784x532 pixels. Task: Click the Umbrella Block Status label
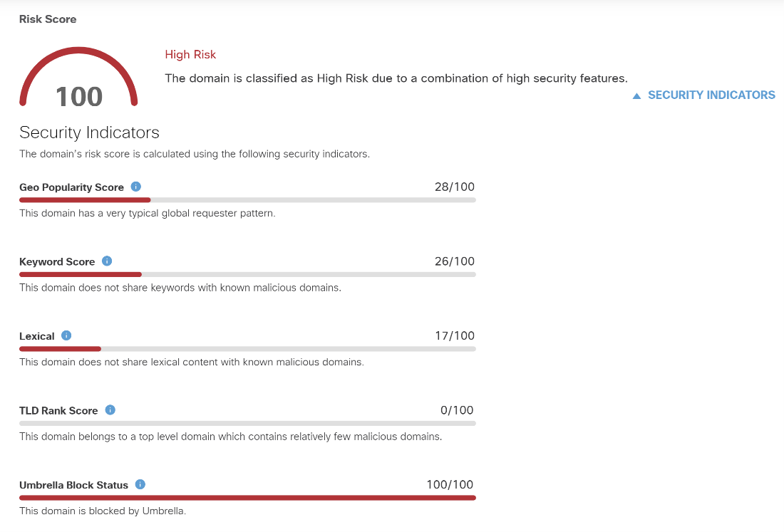[x=73, y=485]
